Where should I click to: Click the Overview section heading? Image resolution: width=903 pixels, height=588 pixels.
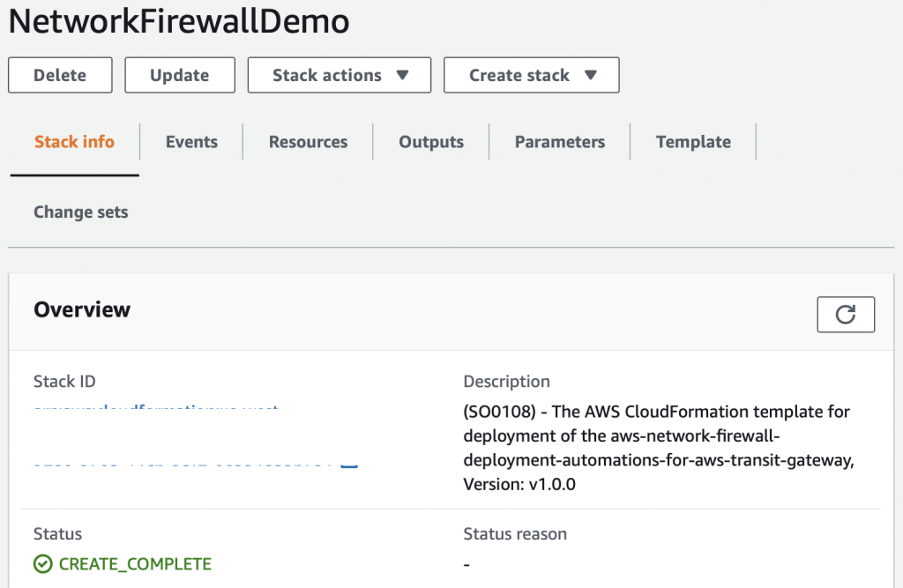(x=82, y=309)
